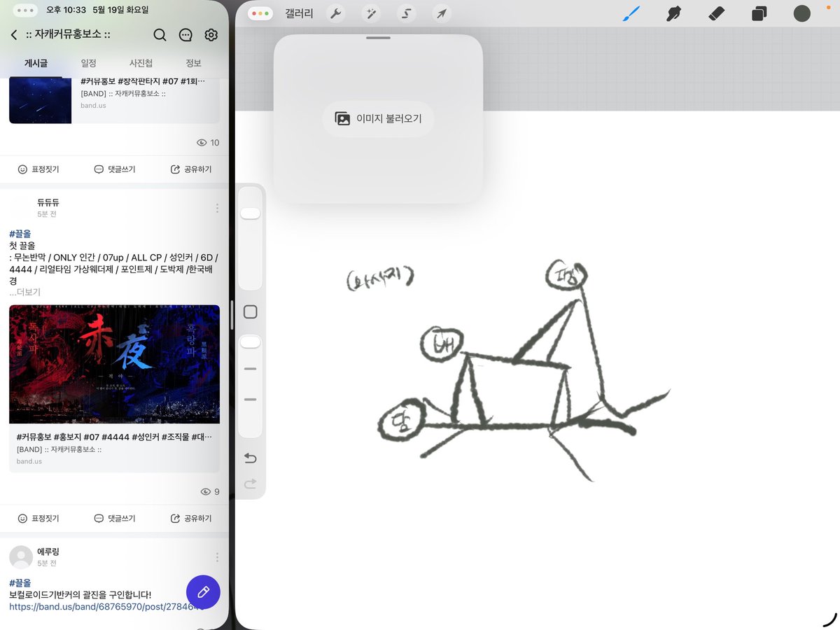Viewport: 840px width, 630px height.
Task: Open Band window three-dot multitasking control
Action: pyautogui.click(x=26, y=10)
